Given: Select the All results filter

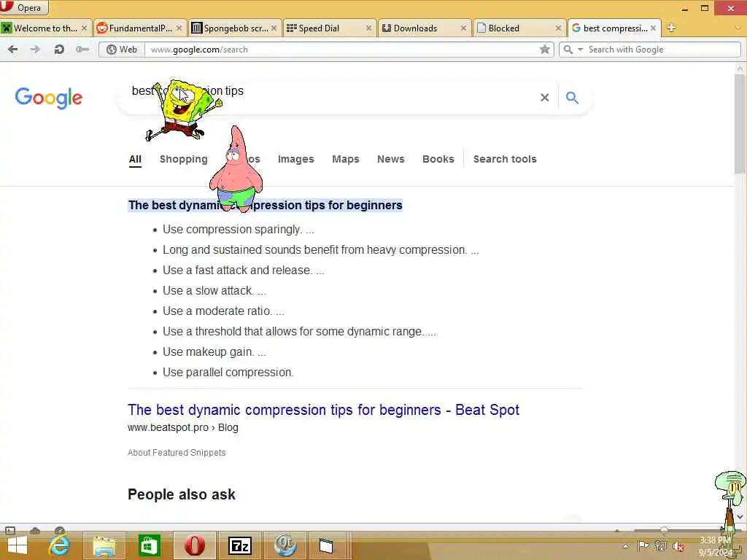Looking at the screenshot, I should tap(135, 159).
